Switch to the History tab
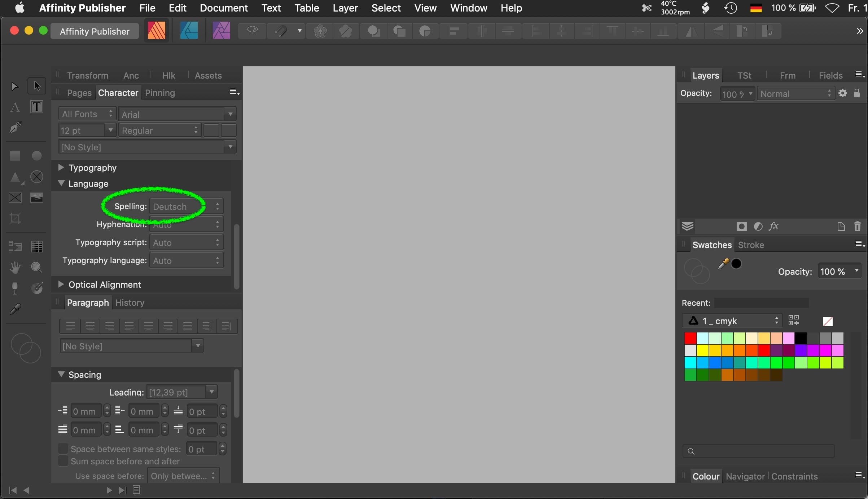Screen dimensions: 868x499 (130, 303)
